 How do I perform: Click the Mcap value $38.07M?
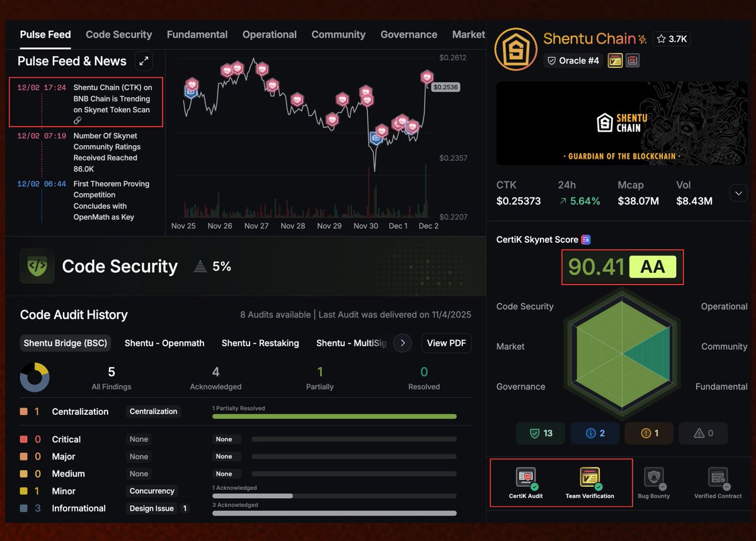(638, 201)
